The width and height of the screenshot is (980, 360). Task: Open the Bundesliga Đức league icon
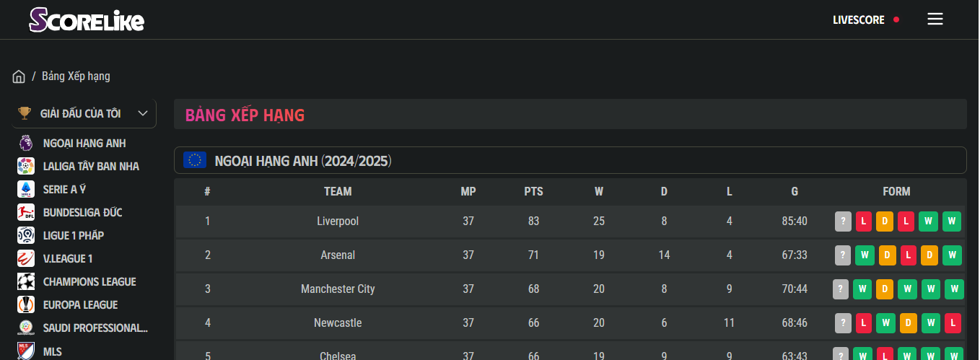(26, 212)
